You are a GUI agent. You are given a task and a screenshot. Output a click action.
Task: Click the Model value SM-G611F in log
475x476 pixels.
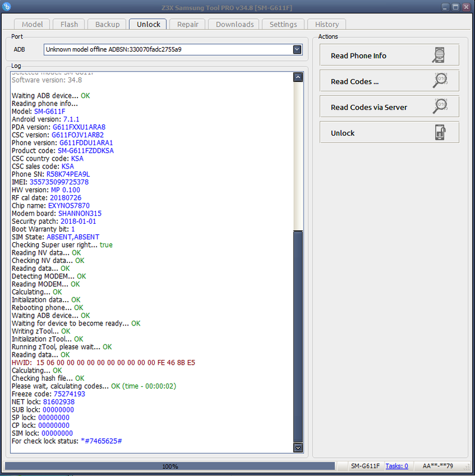pyautogui.click(x=49, y=111)
